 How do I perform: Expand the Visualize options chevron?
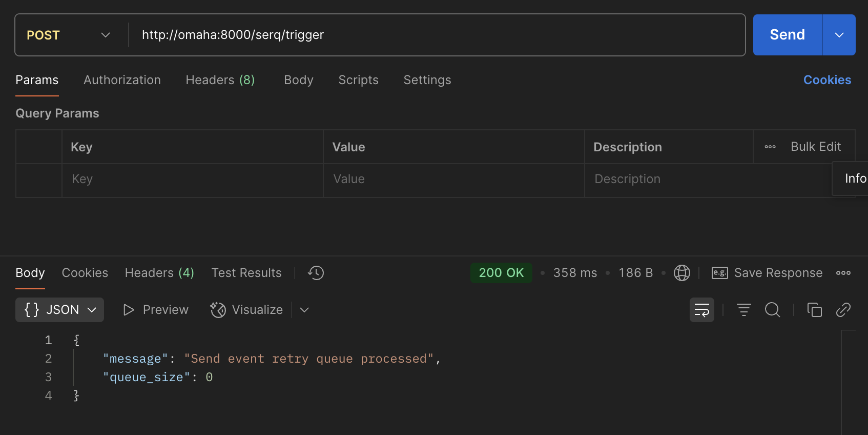[304, 310]
